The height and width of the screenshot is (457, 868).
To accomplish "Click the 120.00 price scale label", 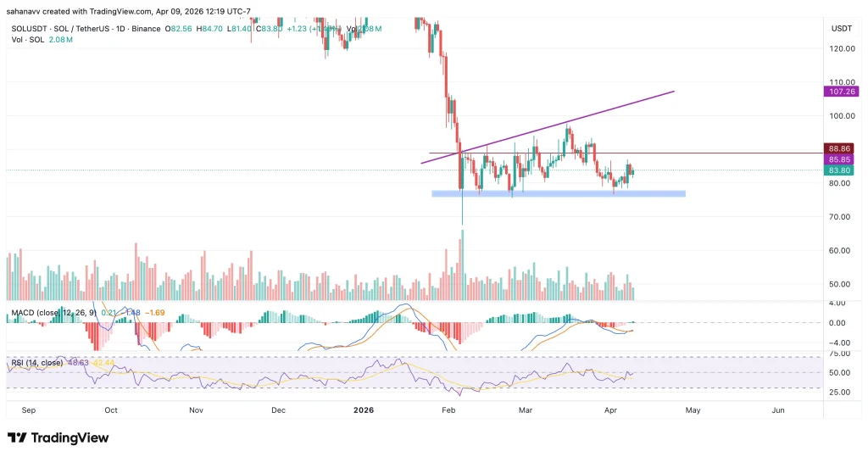I will tap(840, 48).
